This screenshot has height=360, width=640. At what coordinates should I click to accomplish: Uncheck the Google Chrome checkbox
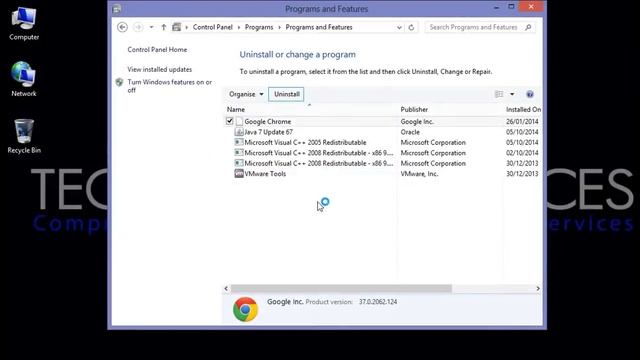point(229,121)
